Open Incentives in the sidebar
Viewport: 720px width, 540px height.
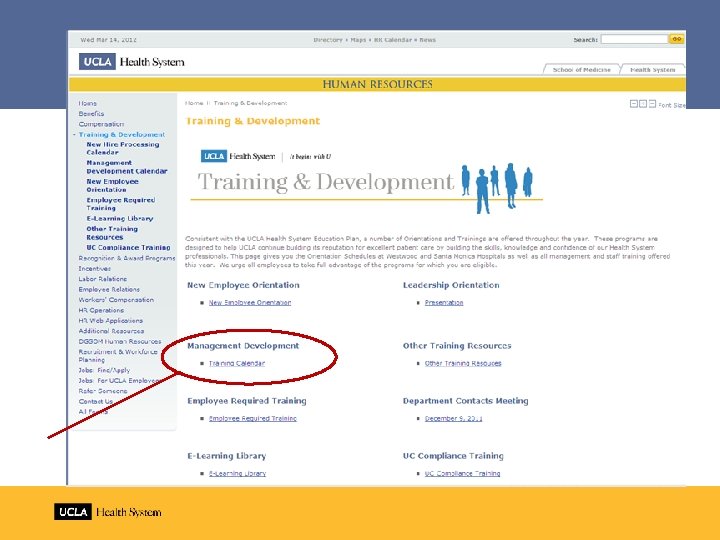94,269
